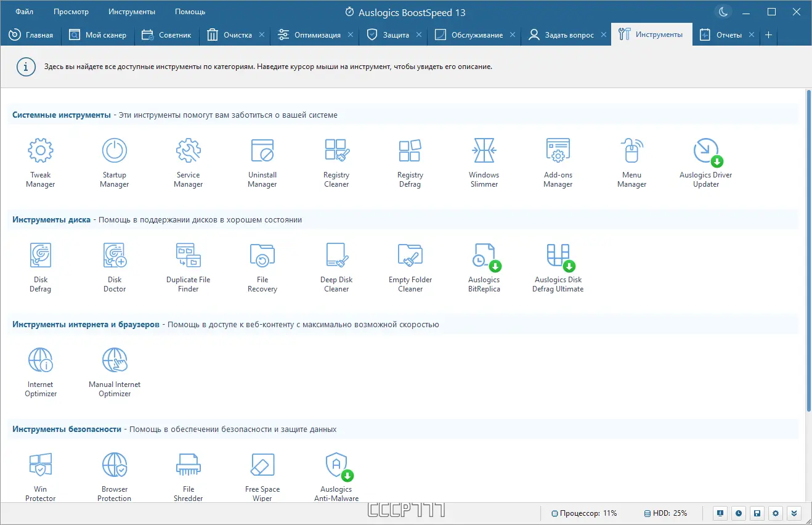The image size is (812, 525).
Task: Expand the double-chevron button in status bar
Action: pyautogui.click(x=794, y=513)
